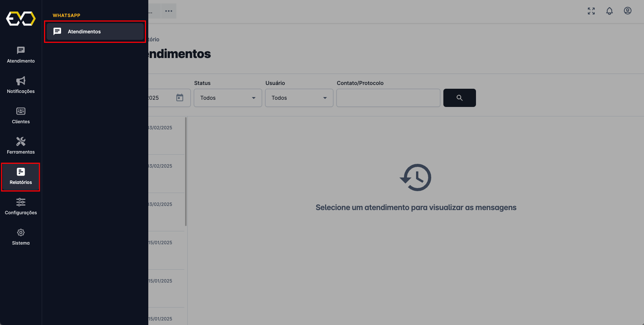Open Configurações sliders icon
The image size is (644, 325).
(x=21, y=206)
